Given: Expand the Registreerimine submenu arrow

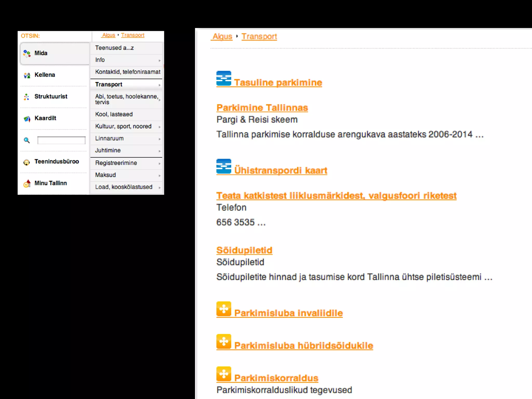Looking at the screenshot, I should pyautogui.click(x=159, y=163).
